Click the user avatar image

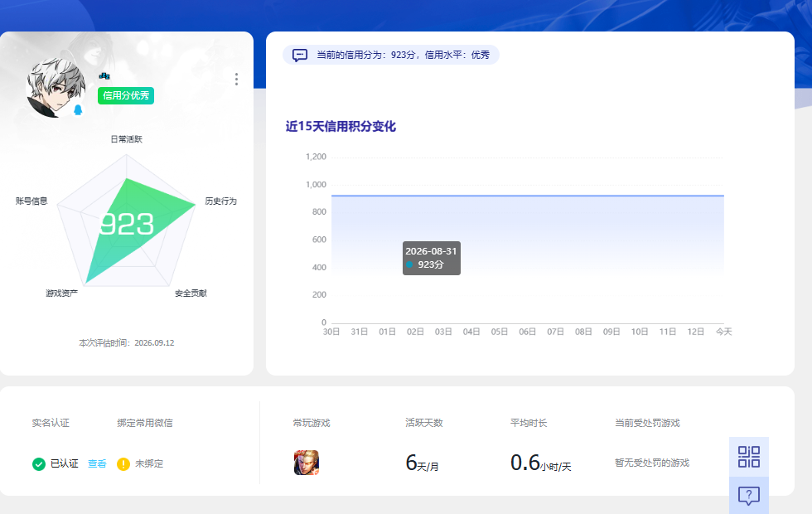coord(56,88)
